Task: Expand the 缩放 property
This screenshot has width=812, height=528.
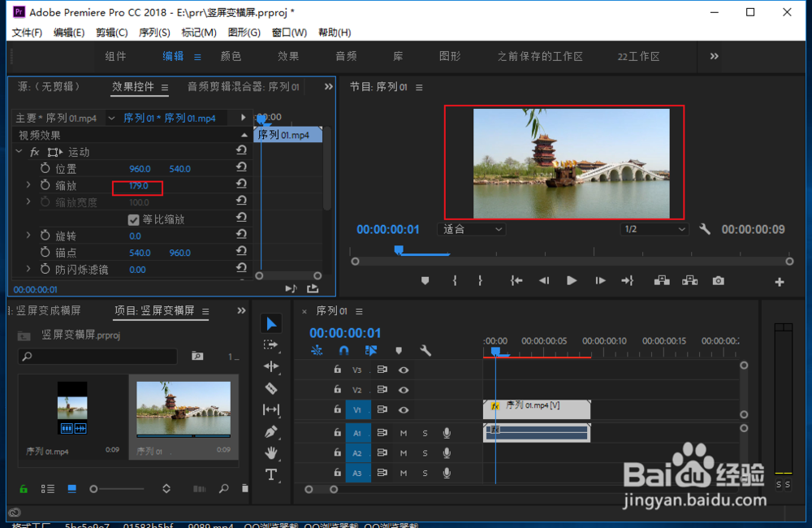Action: (28, 184)
